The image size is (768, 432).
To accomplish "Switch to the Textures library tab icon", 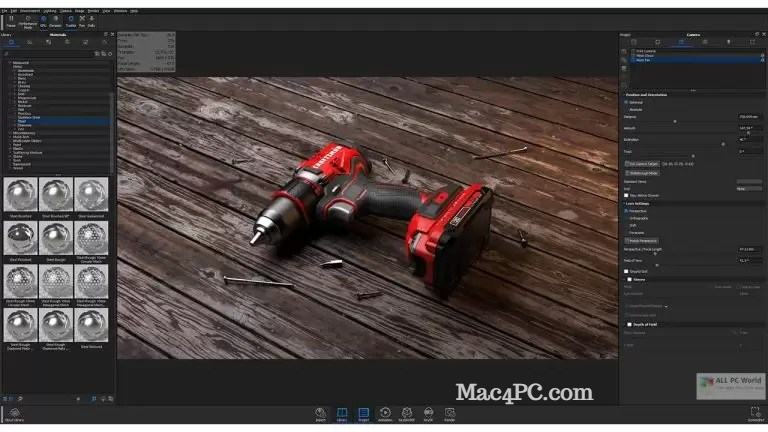I will pos(48,43).
